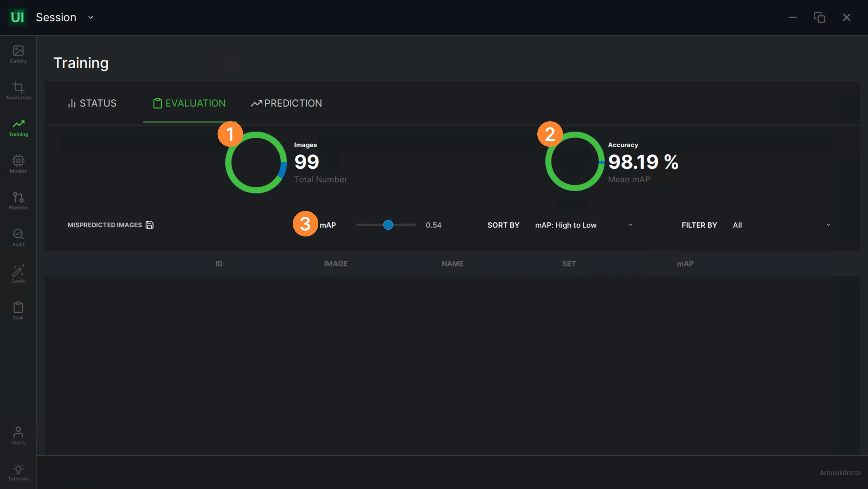The width and height of the screenshot is (868, 489).
Task: Switch to the STATUS tab
Action: [x=92, y=103]
